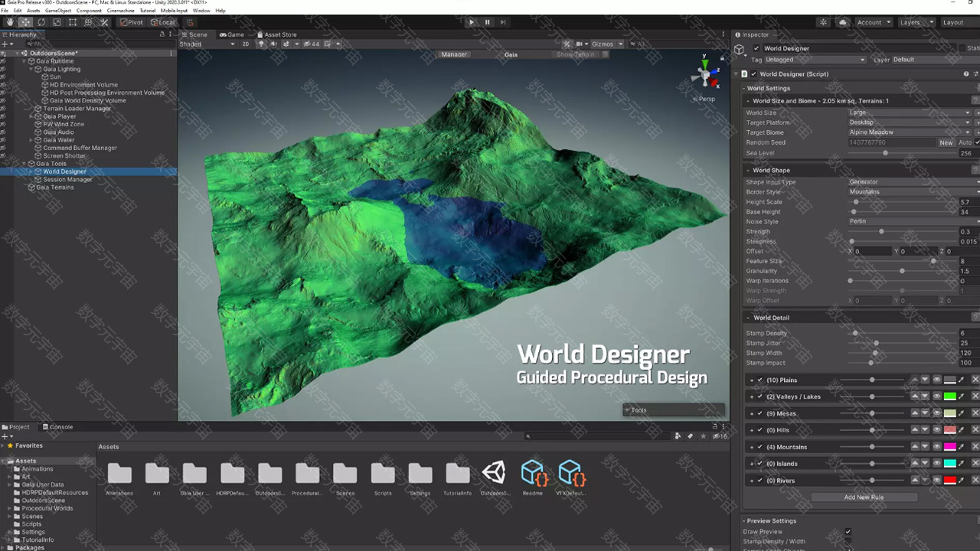
Task: Collapse the World Shape section
Action: [749, 170]
